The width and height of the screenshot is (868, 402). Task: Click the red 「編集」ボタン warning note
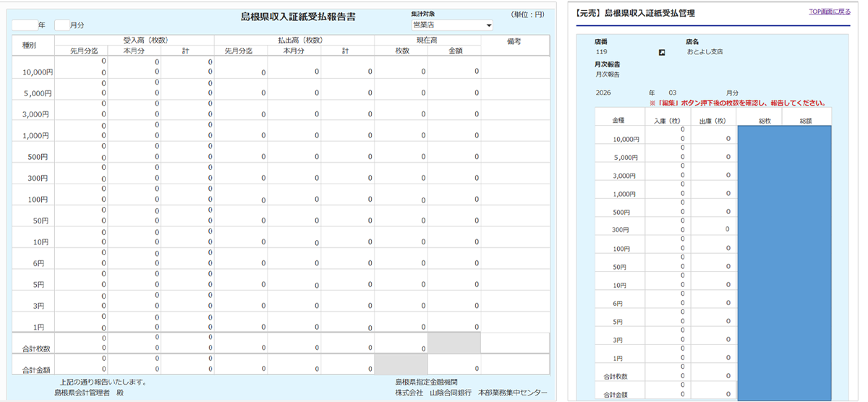738,103
